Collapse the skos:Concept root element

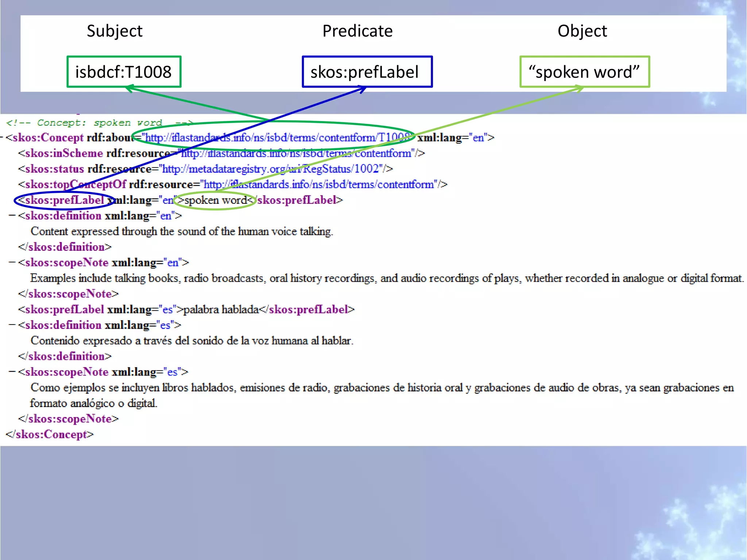pos(2,138)
